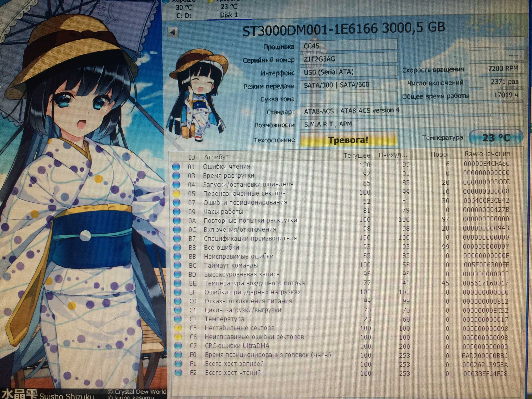Select the Переназначенные сектора row

tap(346, 193)
